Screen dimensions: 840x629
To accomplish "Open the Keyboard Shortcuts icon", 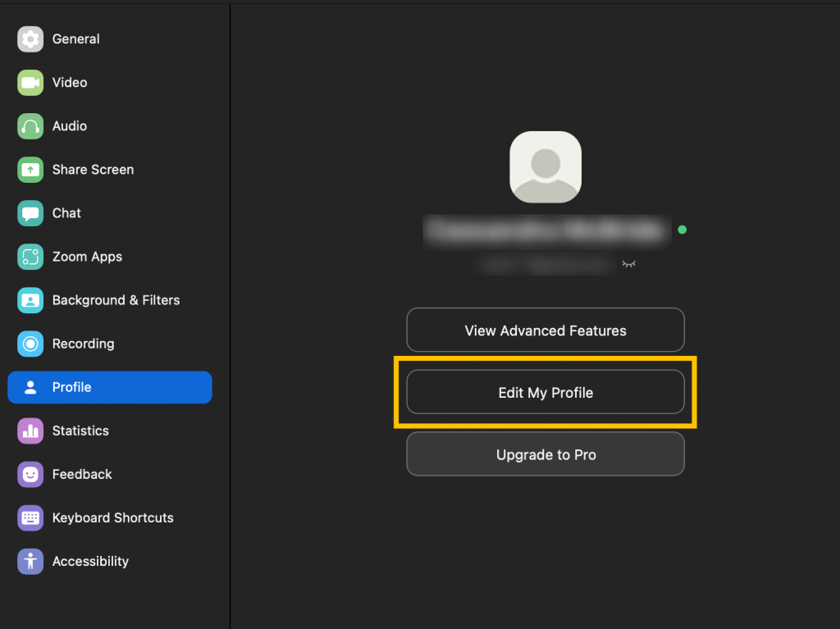I will pyautogui.click(x=30, y=517).
